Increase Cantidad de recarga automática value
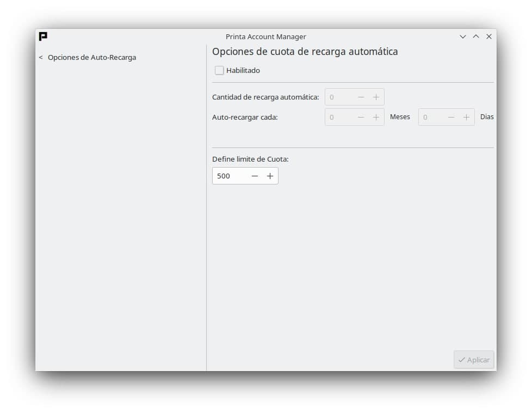Viewport: 532px width, 413px height. [x=376, y=97]
